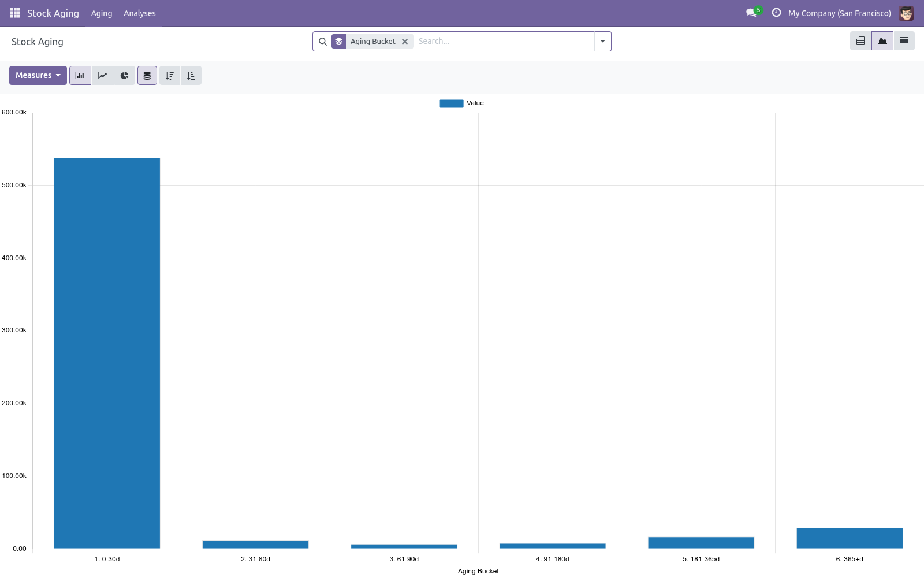This screenshot has height=578, width=924.
Task: Switch to graph view
Action: [x=882, y=41]
